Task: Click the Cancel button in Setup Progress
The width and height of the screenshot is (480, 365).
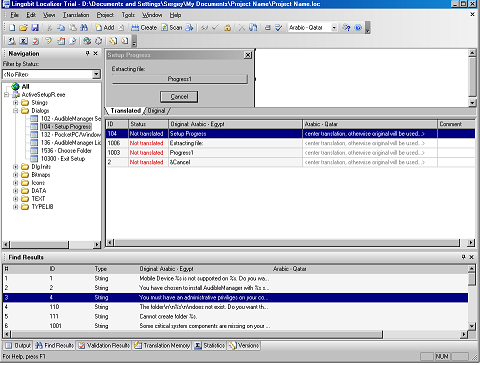Action: pyautogui.click(x=179, y=97)
